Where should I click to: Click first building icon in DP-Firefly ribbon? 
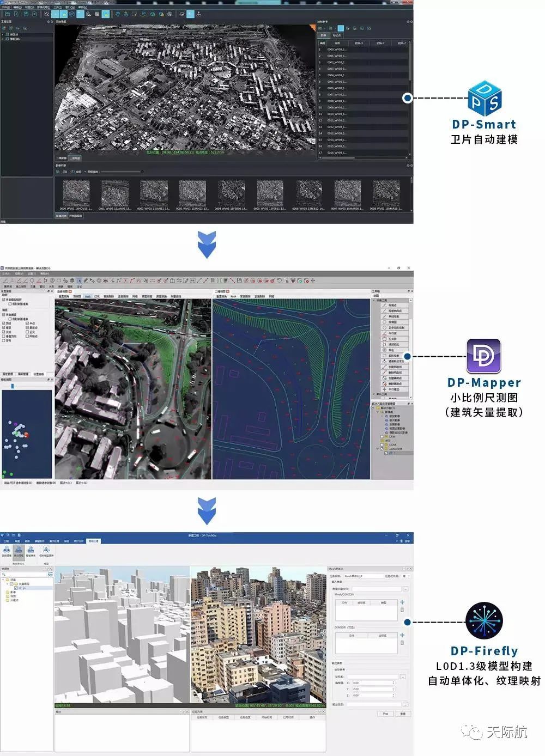[7, 550]
